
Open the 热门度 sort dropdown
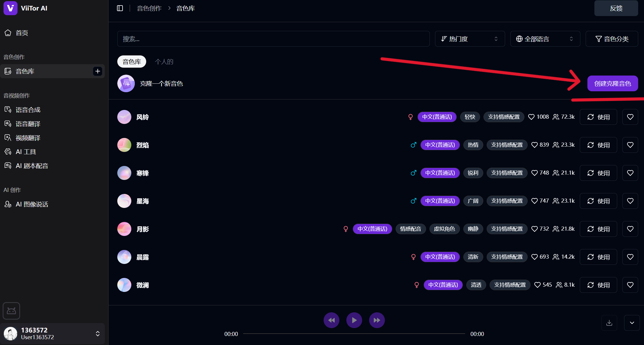click(x=470, y=39)
